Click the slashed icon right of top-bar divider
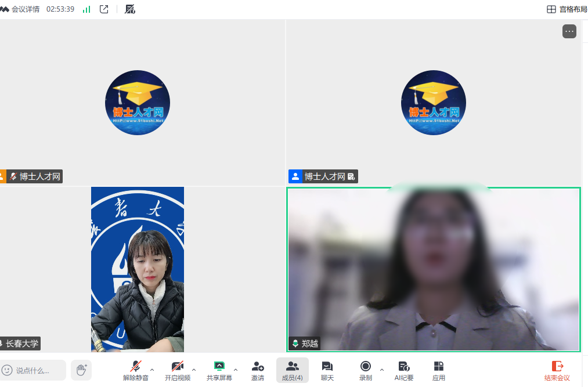Screen dimensions: 588x387 click(x=130, y=9)
